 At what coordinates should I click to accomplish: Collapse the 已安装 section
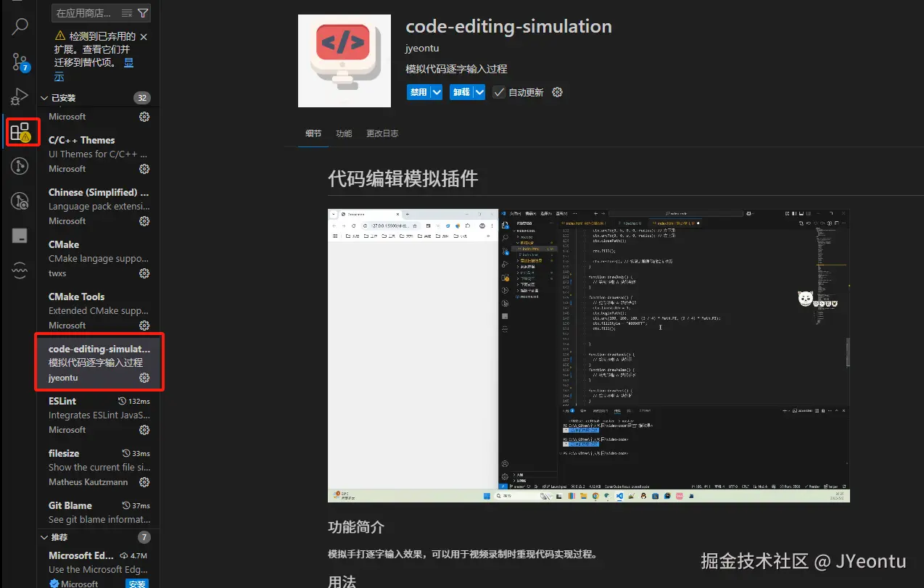tap(44, 98)
